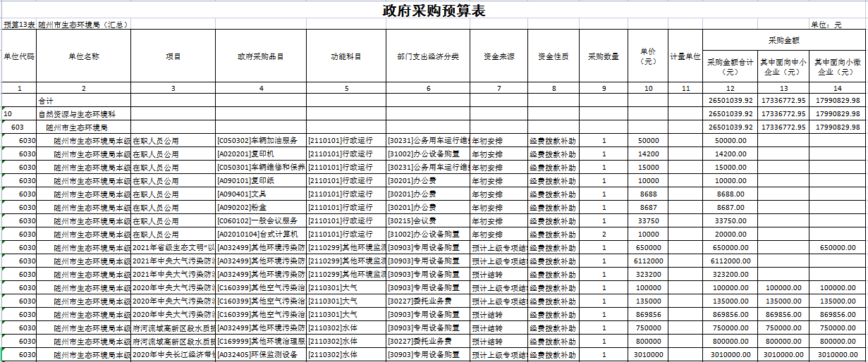
Task: Click the unit price cell 3010000
Action: 648,355
